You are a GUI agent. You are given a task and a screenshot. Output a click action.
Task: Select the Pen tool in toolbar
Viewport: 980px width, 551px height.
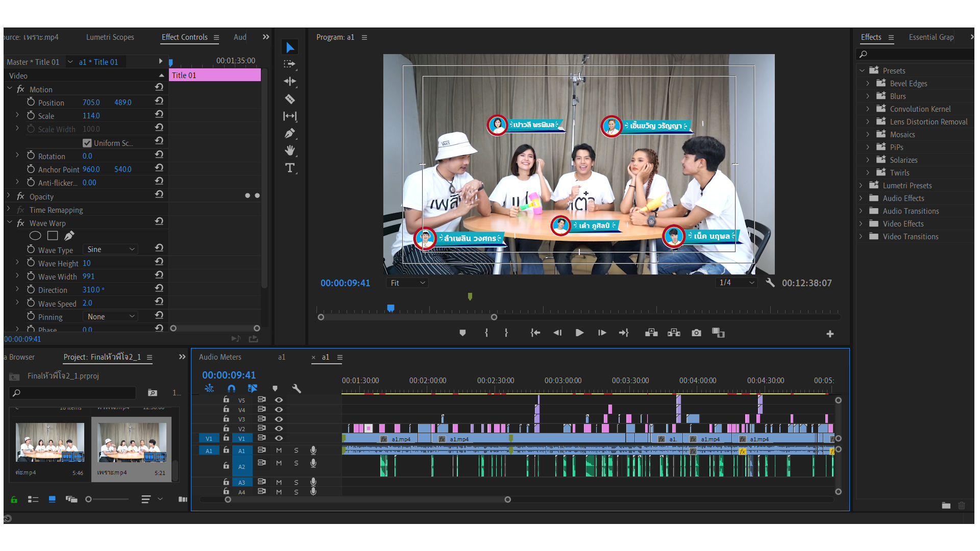(290, 134)
